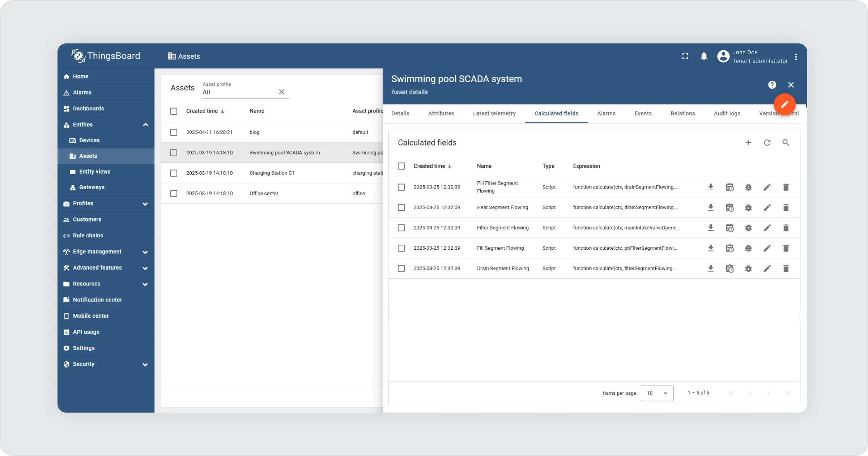868x456 pixels.
Task: Tick the Office center asset checkbox
Action: (174, 194)
